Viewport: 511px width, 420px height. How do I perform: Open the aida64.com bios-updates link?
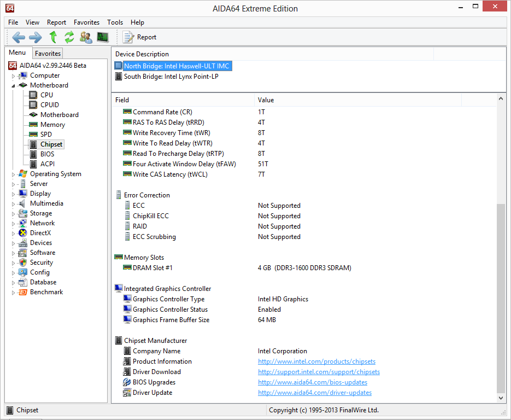[x=313, y=382]
